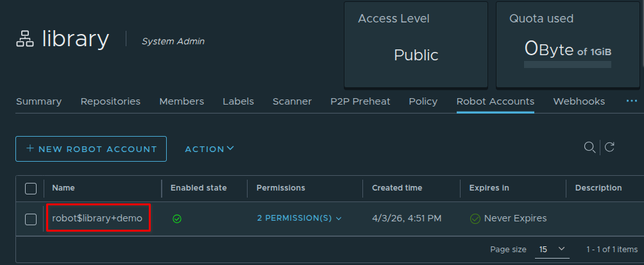Click the plus icon for new robot
Image resolution: width=644 pixels, height=265 pixels.
pyautogui.click(x=30, y=149)
